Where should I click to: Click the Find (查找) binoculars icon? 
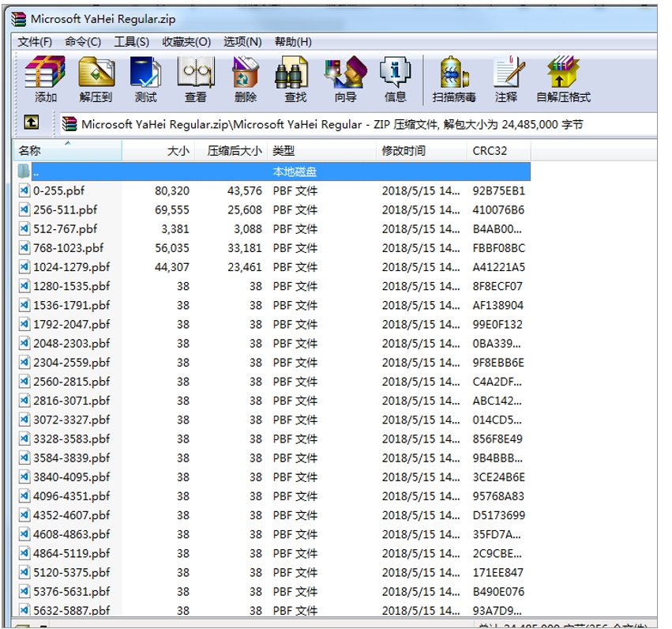point(295,79)
